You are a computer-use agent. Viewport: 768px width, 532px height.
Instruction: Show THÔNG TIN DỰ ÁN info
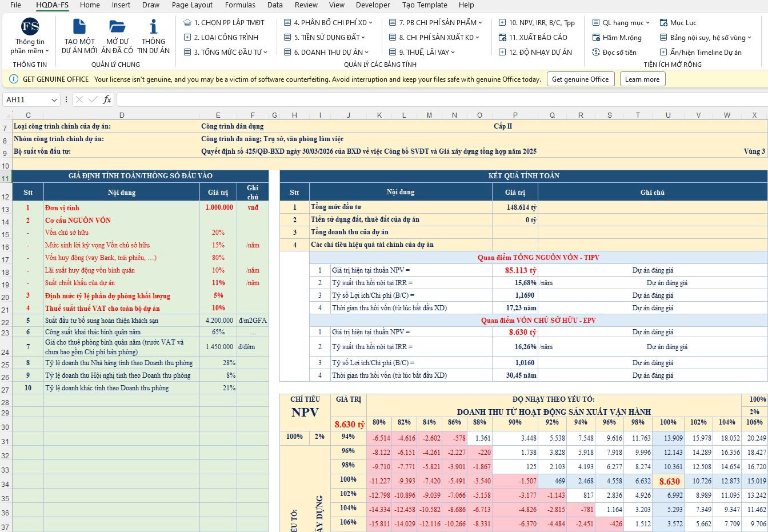coord(153,36)
